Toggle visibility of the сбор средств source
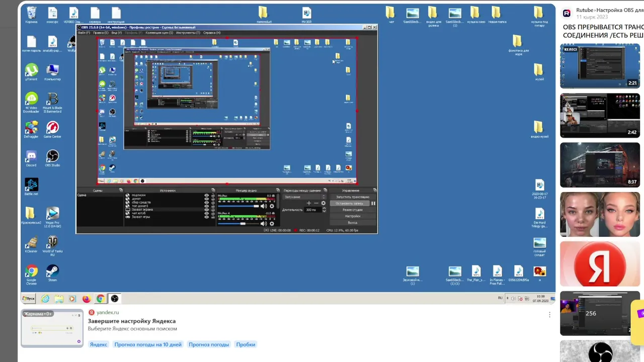 tap(206, 202)
